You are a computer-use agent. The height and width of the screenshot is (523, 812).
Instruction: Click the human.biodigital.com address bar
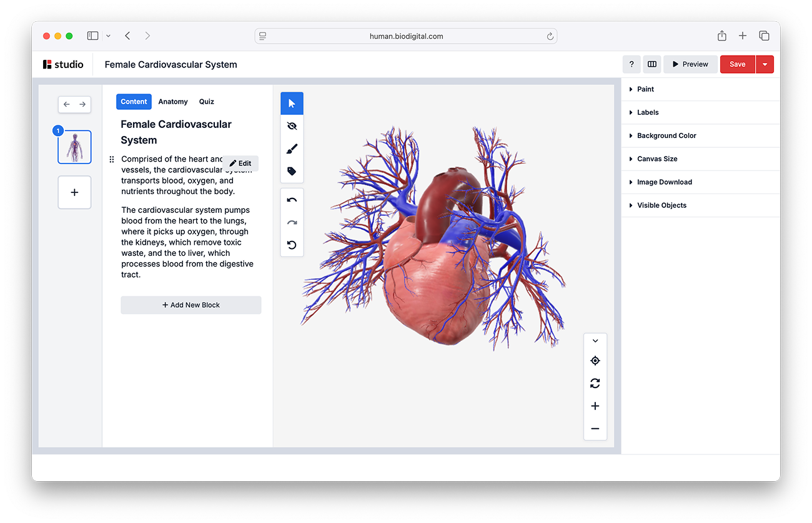click(x=406, y=36)
